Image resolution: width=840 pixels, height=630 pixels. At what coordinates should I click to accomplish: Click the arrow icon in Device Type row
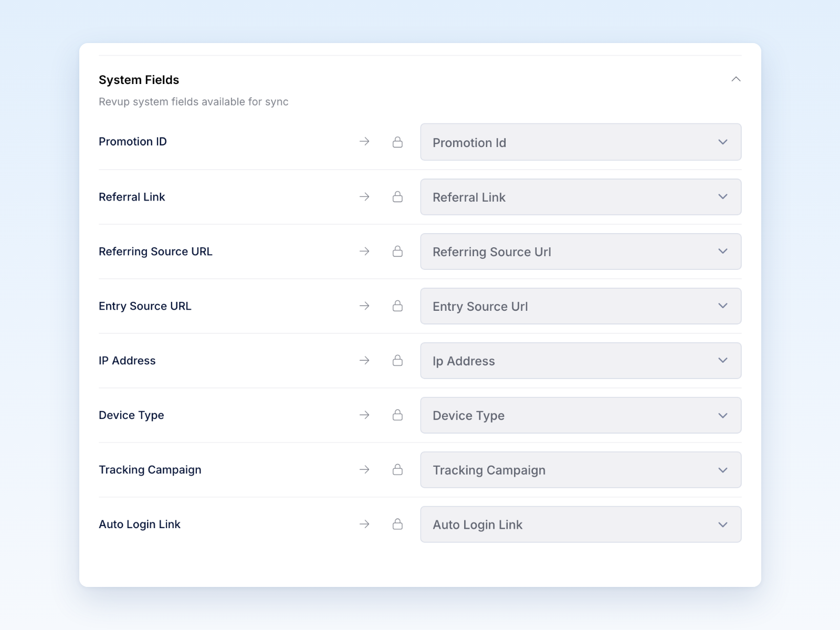[x=364, y=415]
